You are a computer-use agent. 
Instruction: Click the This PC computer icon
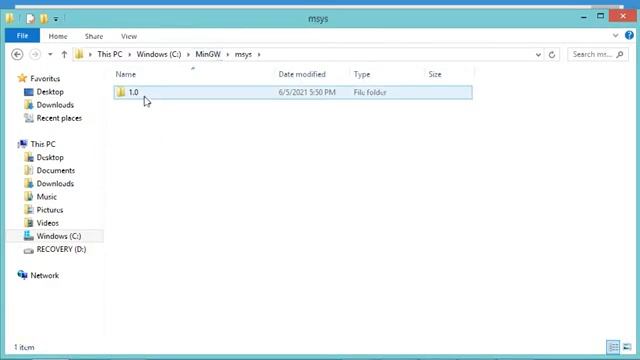click(x=22, y=144)
